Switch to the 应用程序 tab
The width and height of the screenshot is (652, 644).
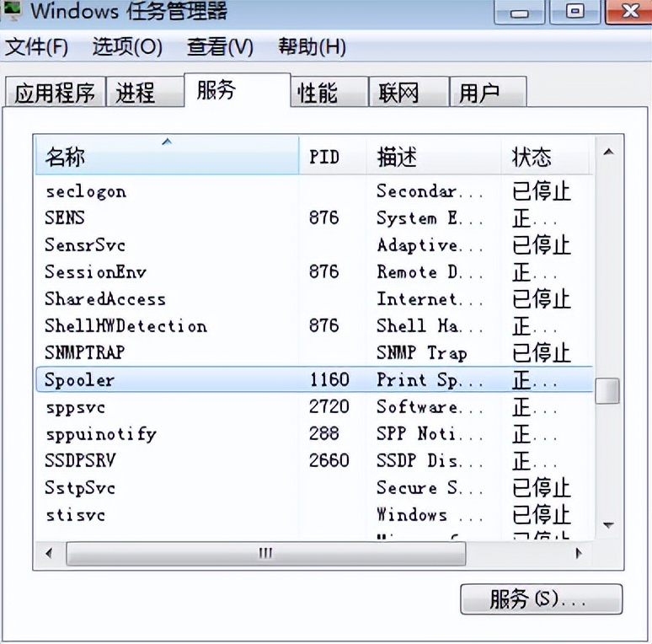(56, 92)
